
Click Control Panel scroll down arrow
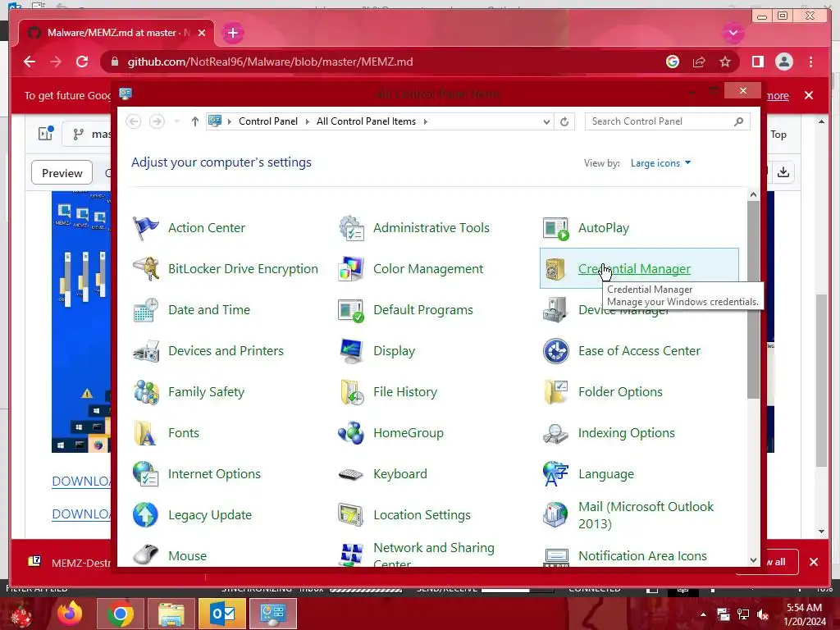click(x=753, y=559)
